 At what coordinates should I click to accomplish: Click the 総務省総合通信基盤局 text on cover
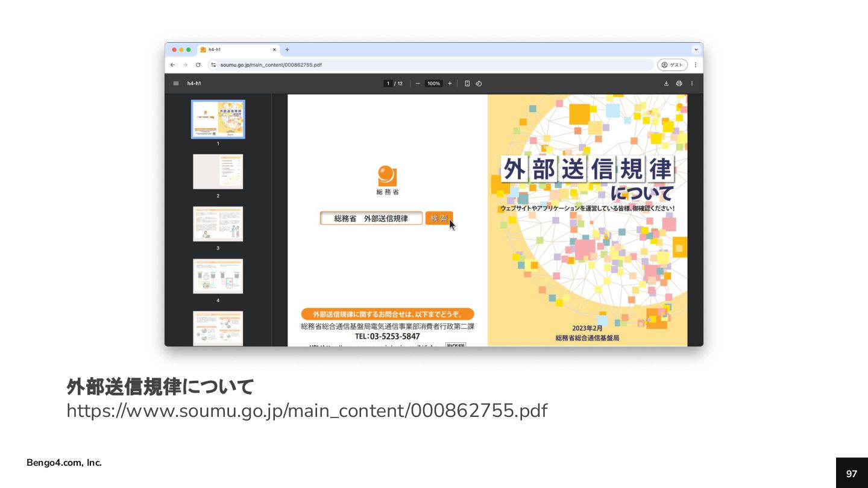click(587, 338)
